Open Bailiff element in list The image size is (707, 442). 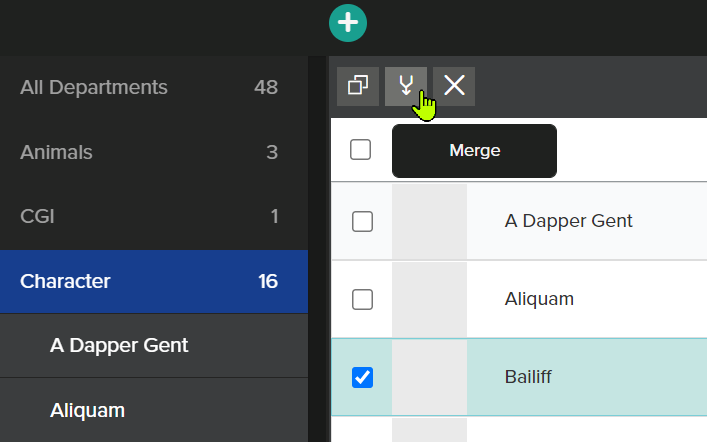tap(528, 377)
